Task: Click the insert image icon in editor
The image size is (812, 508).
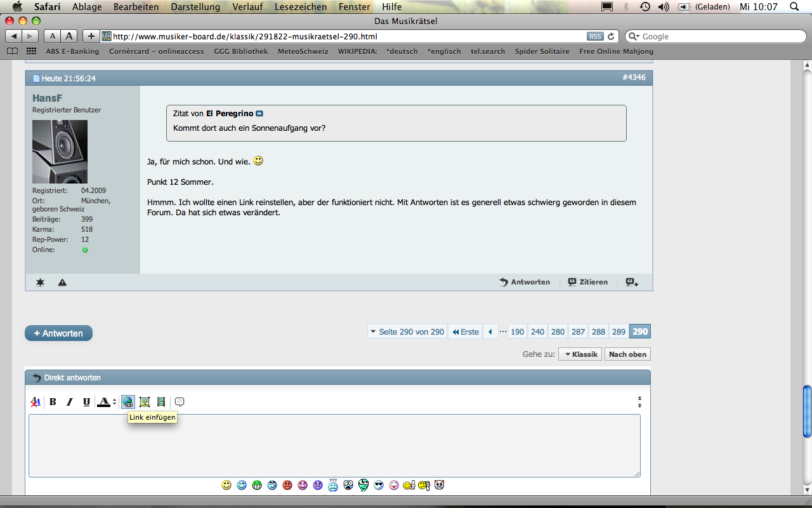Action: [145, 402]
